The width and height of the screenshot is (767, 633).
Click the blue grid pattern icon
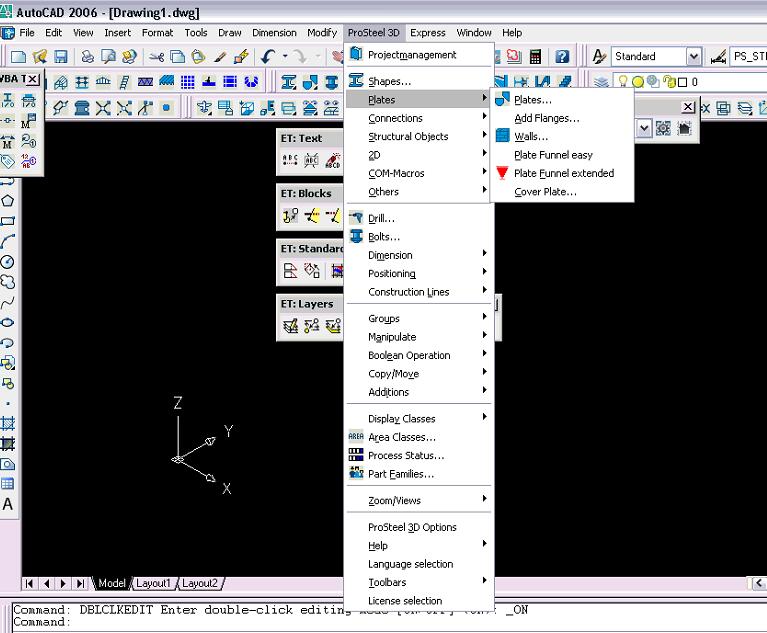[188, 82]
